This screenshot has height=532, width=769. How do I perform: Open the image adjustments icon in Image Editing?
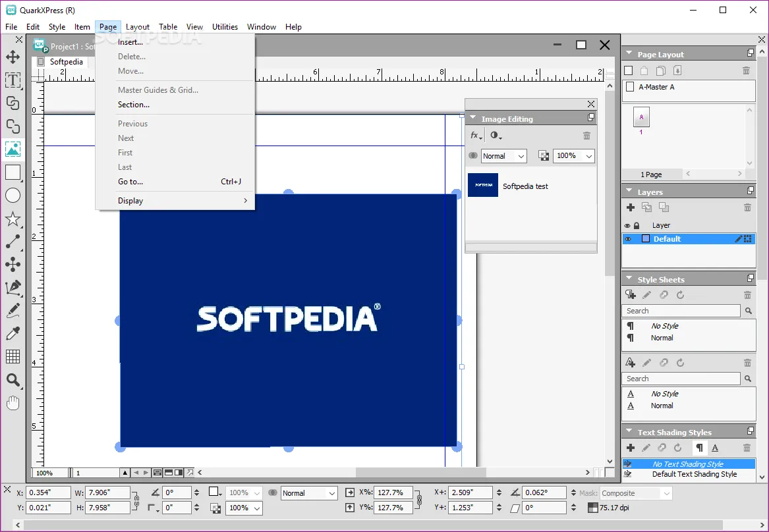click(x=496, y=136)
